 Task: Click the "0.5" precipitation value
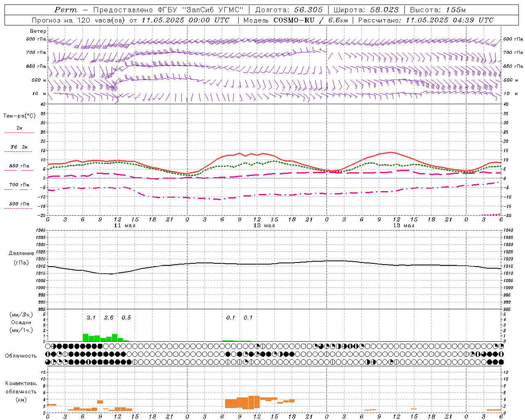(x=126, y=317)
